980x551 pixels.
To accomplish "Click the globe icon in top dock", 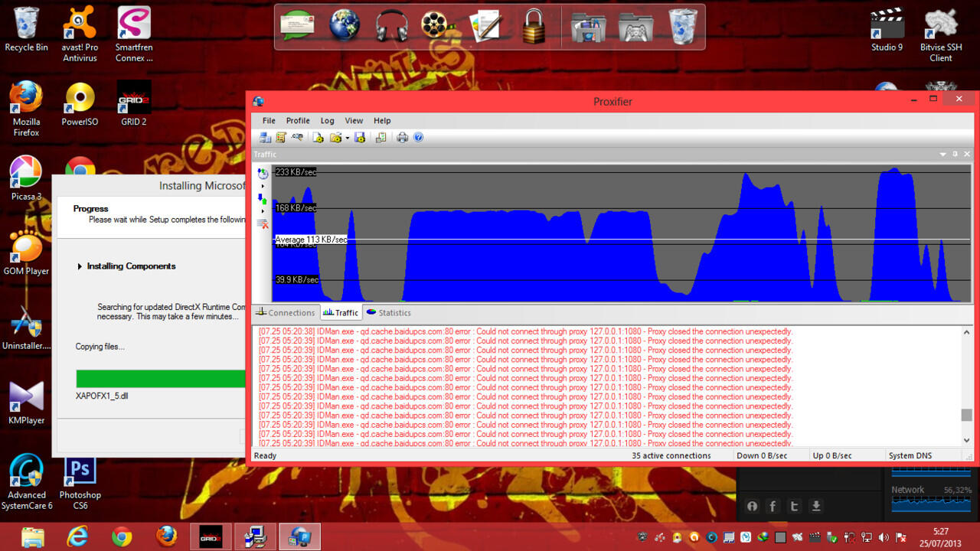I will 345,25.
